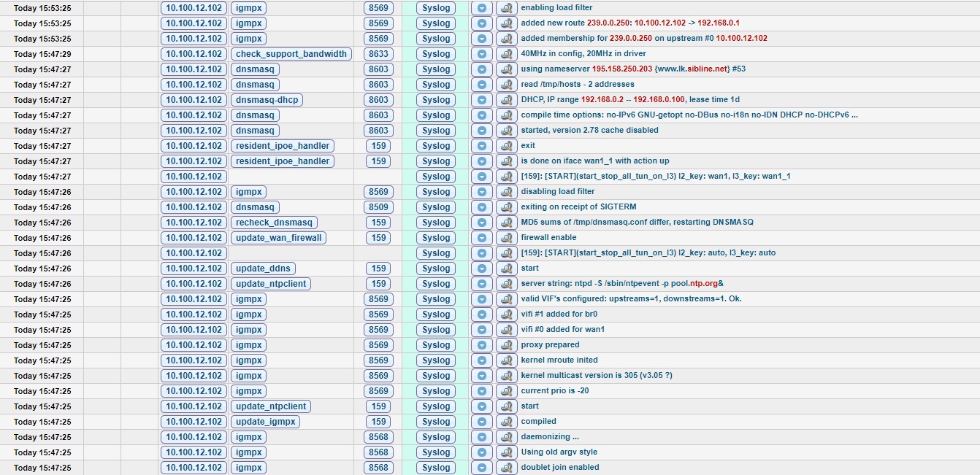Screen dimensions: 980x475
Task: Click the search icon beside 'enabling load filter'
Action: (x=506, y=8)
